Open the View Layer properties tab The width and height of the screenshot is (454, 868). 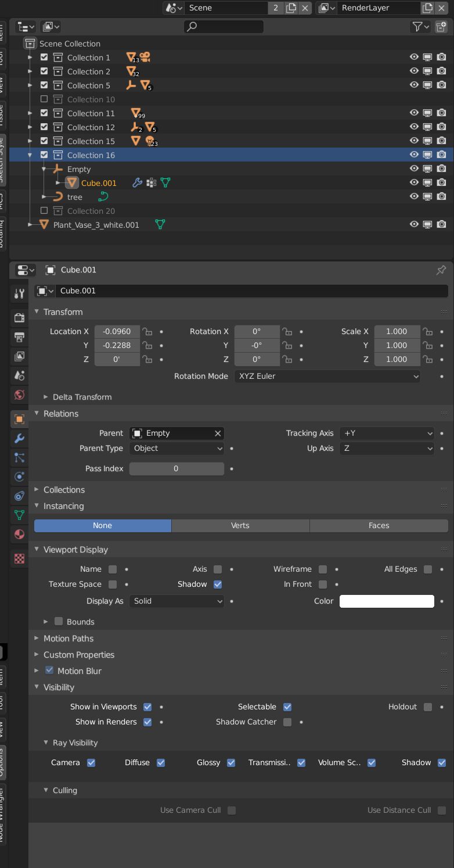click(19, 356)
